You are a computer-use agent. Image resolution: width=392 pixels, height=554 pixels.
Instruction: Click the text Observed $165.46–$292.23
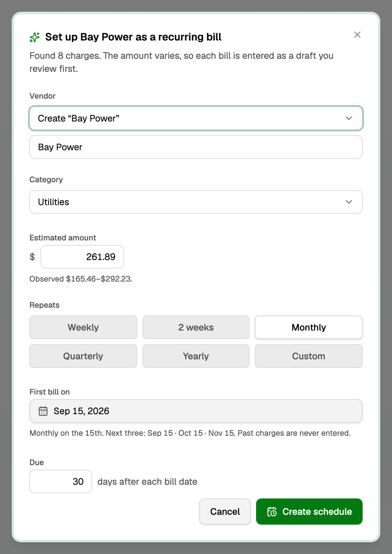pos(81,279)
